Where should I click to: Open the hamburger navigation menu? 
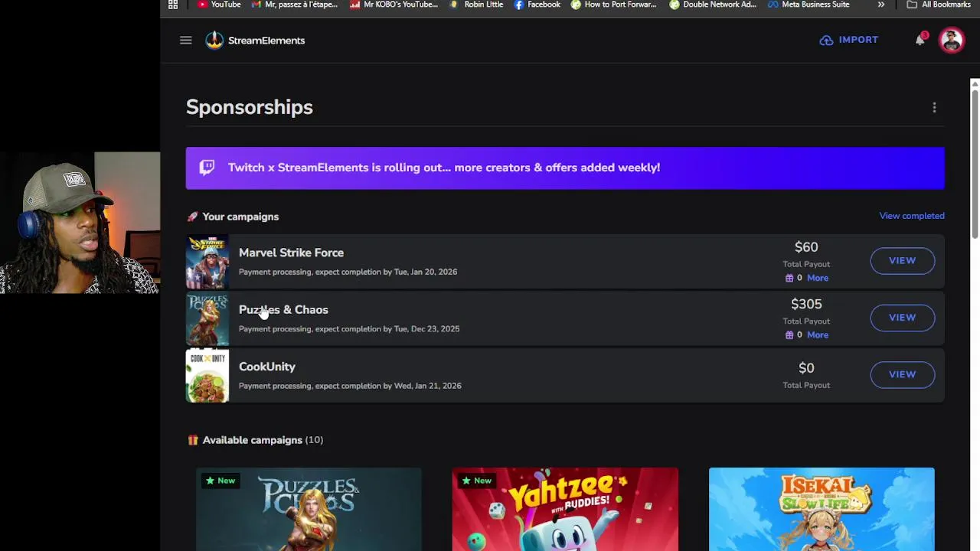[185, 40]
